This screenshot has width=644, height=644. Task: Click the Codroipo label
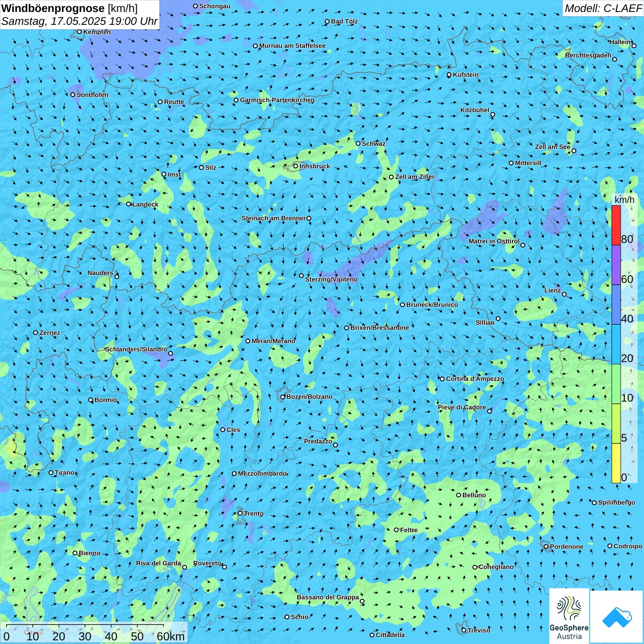628,546
